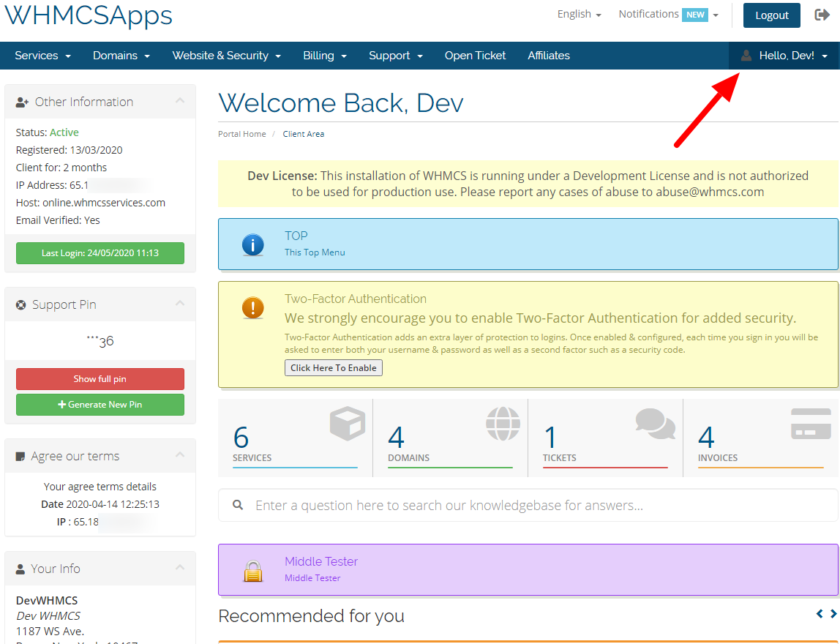Open the Website & Security menu
This screenshot has width=840, height=644.
click(x=226, y=55)
